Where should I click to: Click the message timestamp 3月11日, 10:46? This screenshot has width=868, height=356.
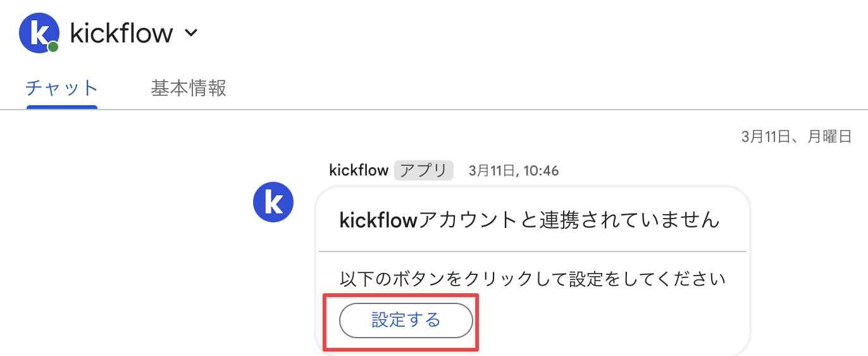pos(514,171)
